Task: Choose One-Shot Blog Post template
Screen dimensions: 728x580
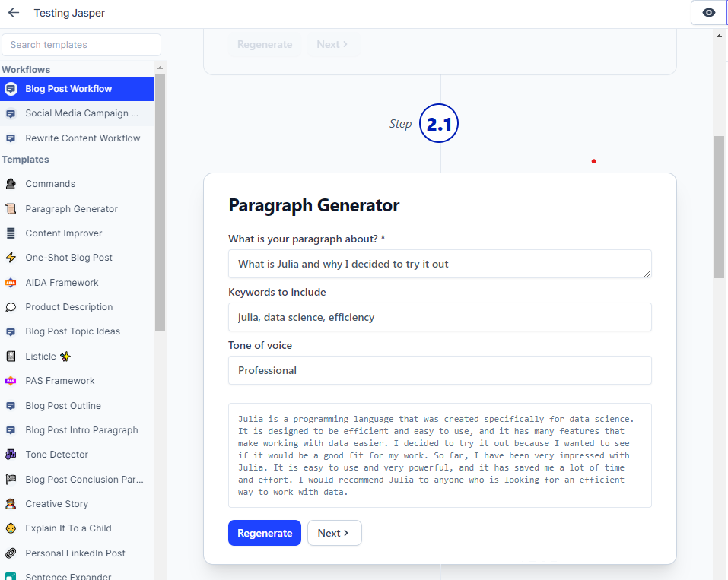Action: click(77, 258)
